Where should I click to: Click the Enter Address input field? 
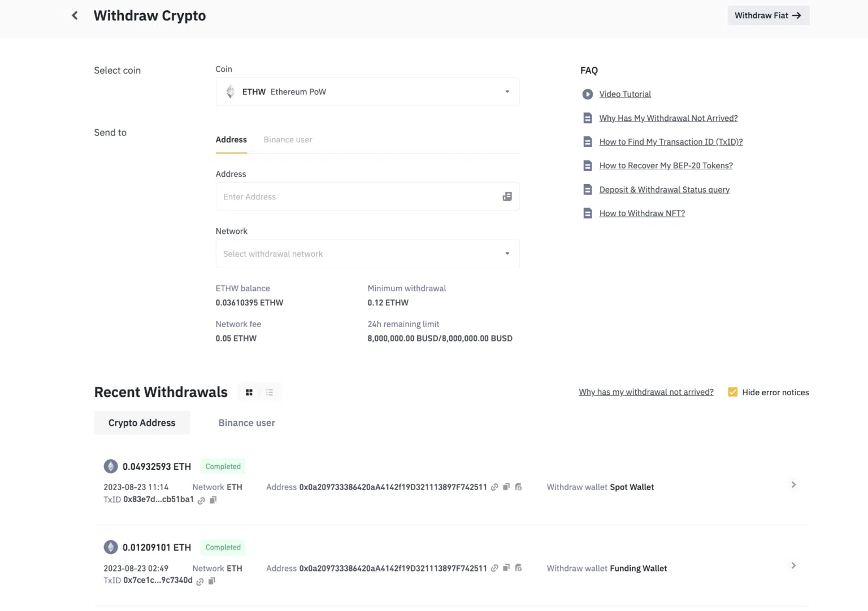click(367, 197)
